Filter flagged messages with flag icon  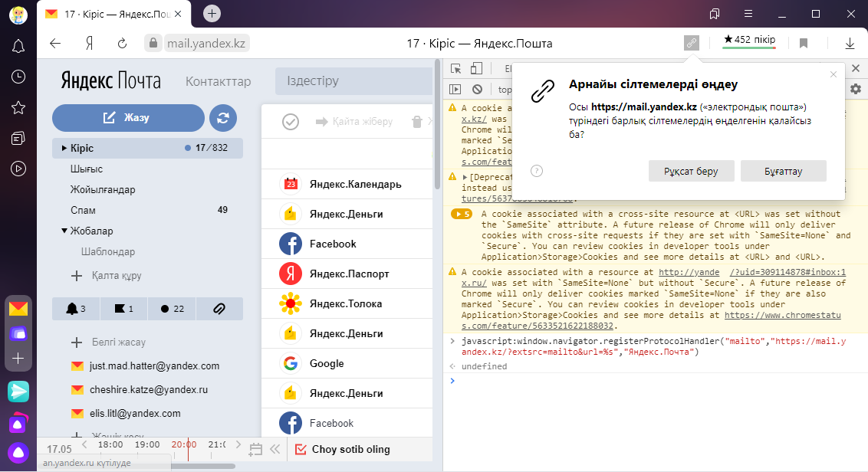pos(124,309)
